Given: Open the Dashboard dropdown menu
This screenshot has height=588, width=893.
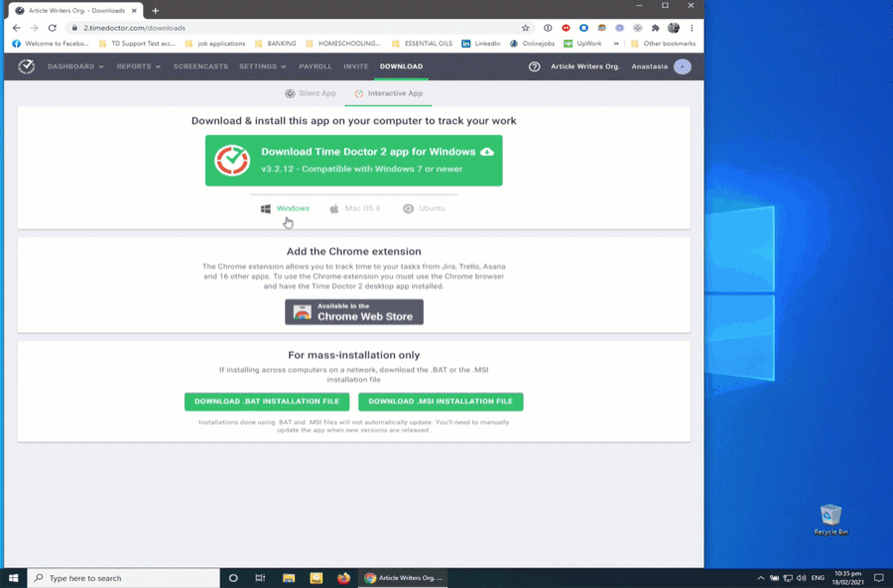Looking at the screenshot, I should point(75,66).
